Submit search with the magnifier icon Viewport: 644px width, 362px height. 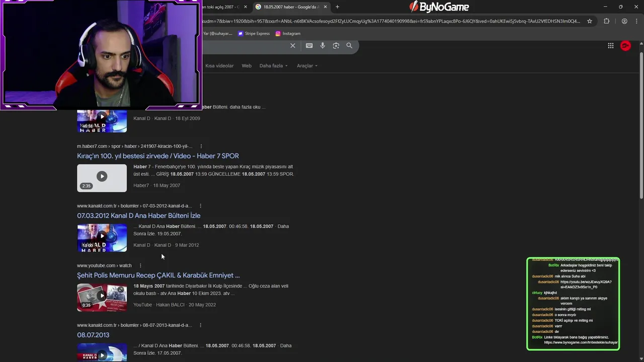click(x=349, y=46)
